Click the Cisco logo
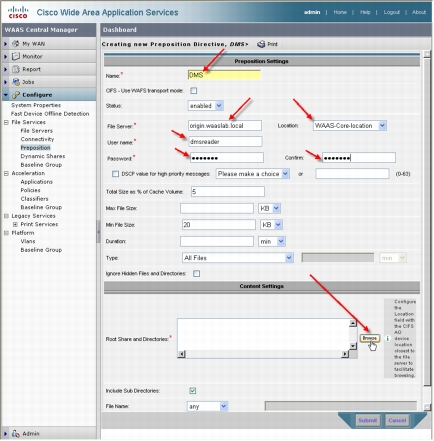The height and width of the screenshot is (441, 434). [x=18, y=12]
